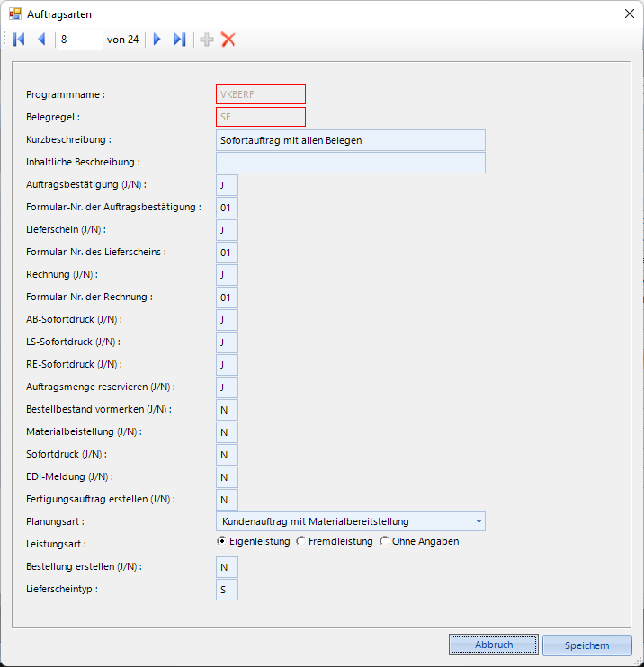Click the Auftragsarten window icon
The image size is (644, 667).
[15, 14]
